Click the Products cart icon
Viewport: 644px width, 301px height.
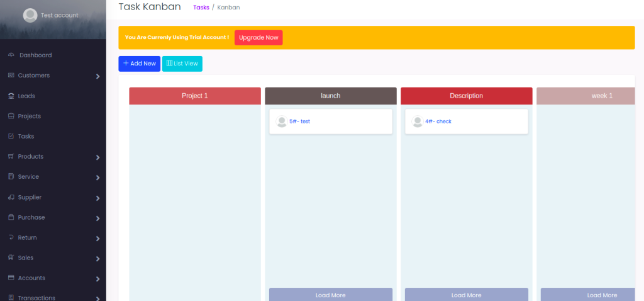pyautogui.click(x=11, y=156)
